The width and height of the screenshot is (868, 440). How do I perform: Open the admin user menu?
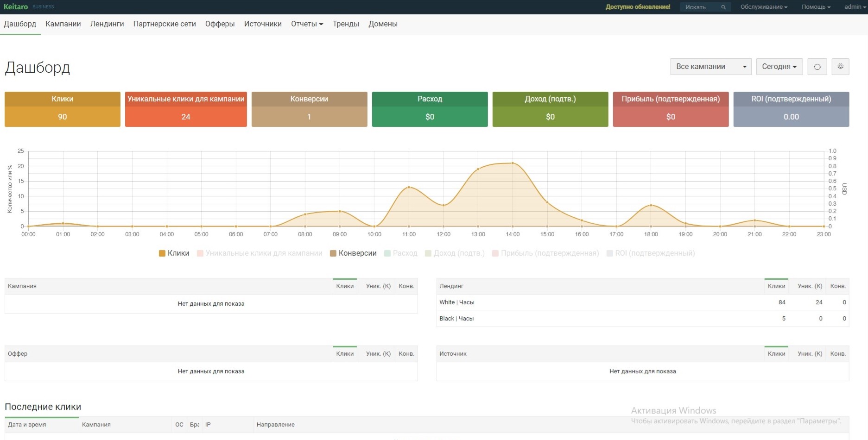tap(855, 7)
